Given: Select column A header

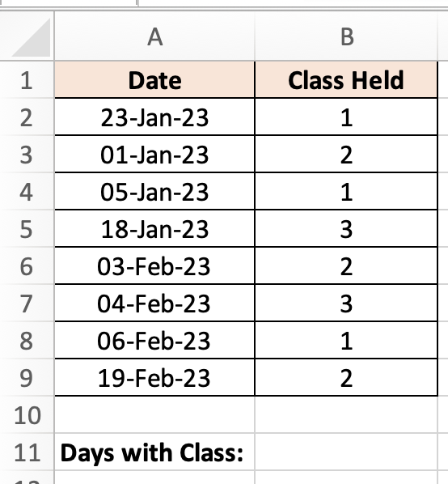Looking at the screenshot, I should coord(154,36).
